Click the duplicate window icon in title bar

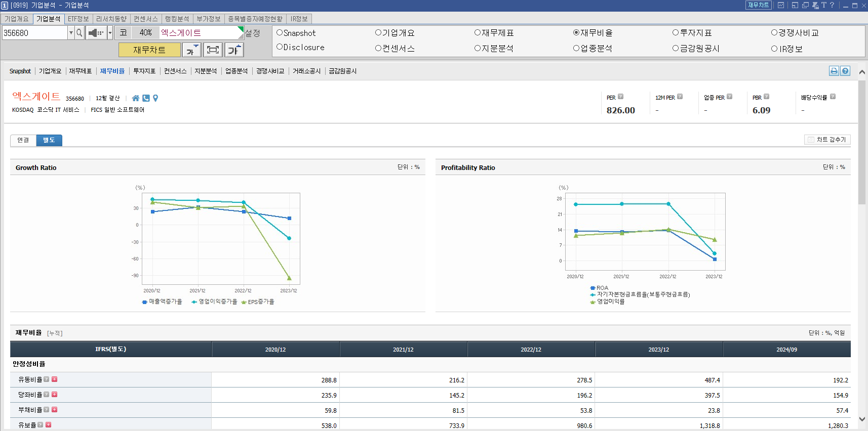(805, 5)
